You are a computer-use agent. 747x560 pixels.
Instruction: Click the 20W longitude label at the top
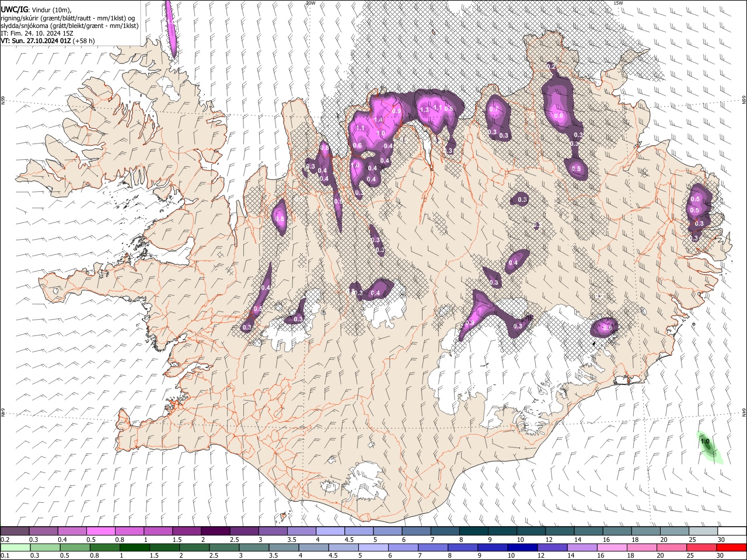coord(310,3)
